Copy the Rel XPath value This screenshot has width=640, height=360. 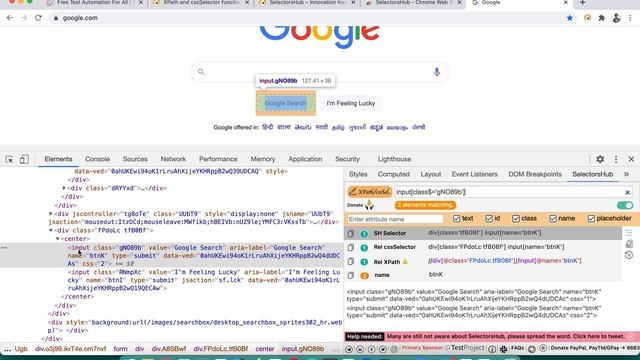pyautogui.click(x=351, y=261)
